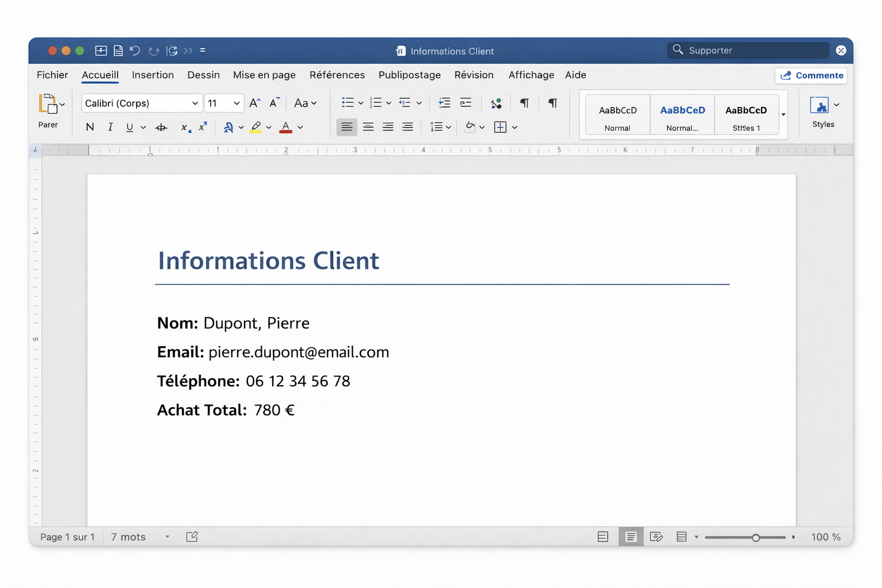Click the 7 mots word count
The height and width of the screenshot is (588, 882).
pos(128,537)
